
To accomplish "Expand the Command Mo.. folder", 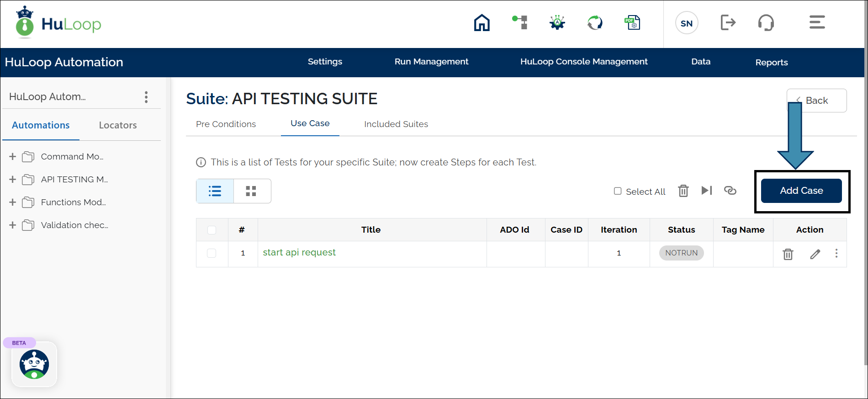I will pyautogui.click(x=13, y=157).
